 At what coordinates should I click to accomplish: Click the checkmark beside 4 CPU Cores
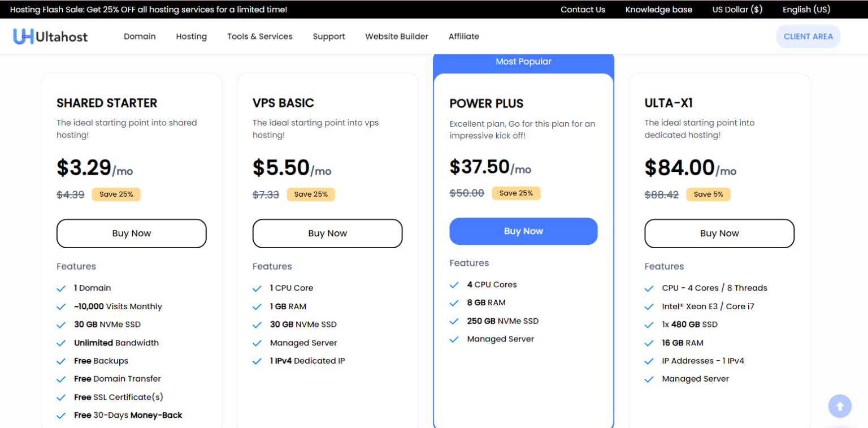[x=454, y=284]
